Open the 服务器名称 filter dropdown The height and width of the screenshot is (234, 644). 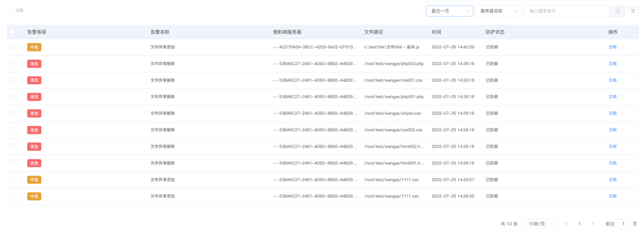tap(499, 11)
